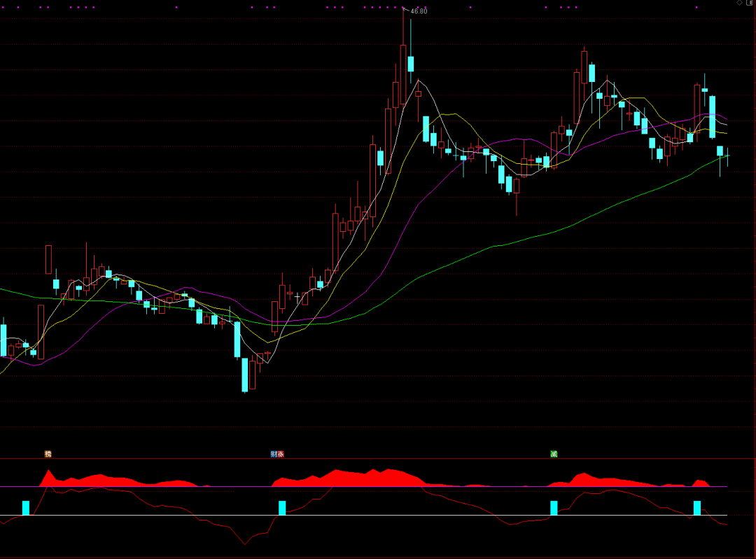Image resolution: width=756 pixels, height=559 pixels.
Task: Click the blue 财 event marker
Action: coord(274,454)
